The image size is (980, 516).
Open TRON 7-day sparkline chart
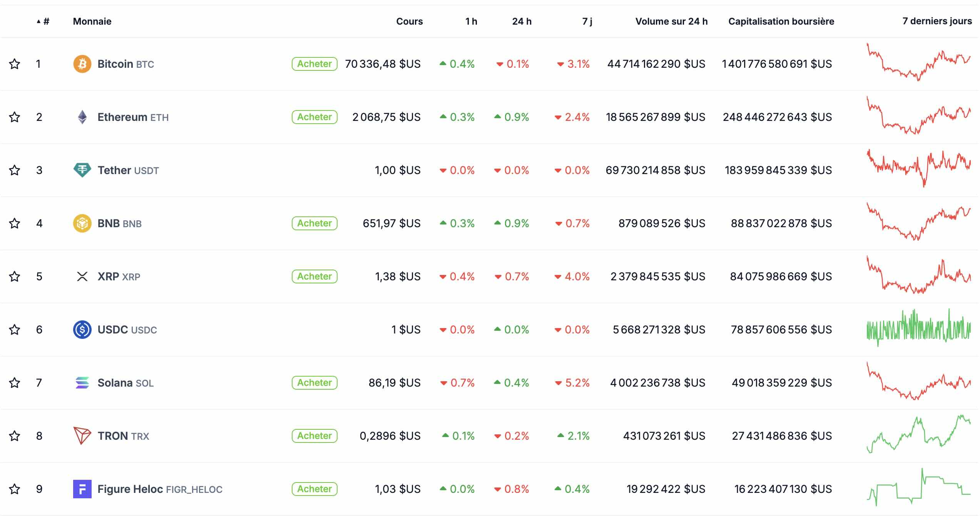pos(918,435)
